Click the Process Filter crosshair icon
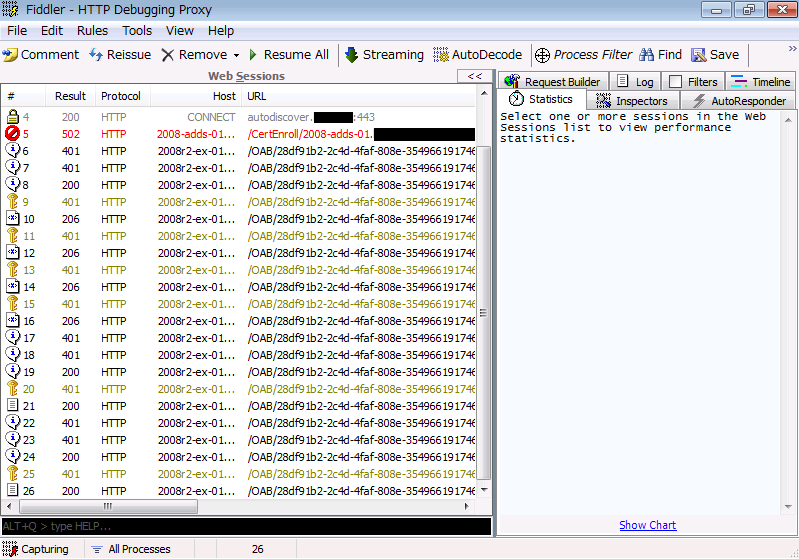 [x=543, y=55]
